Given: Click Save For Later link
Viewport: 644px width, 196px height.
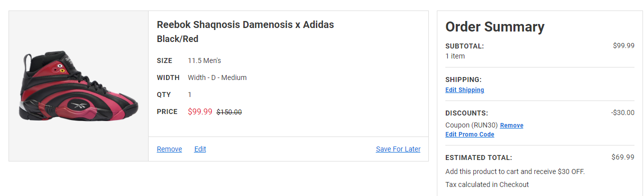Looking at the screenshot, I should tap(398, 149).
